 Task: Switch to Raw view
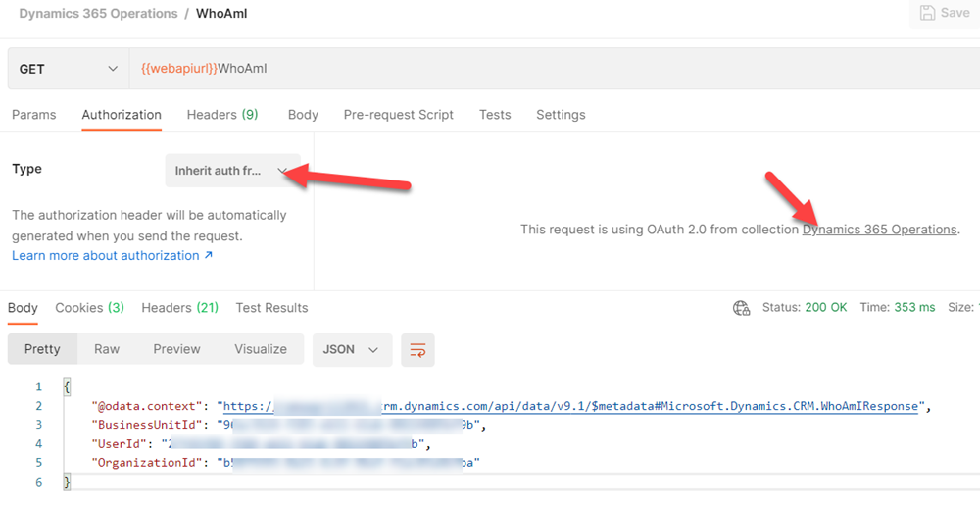pos(107,349)
